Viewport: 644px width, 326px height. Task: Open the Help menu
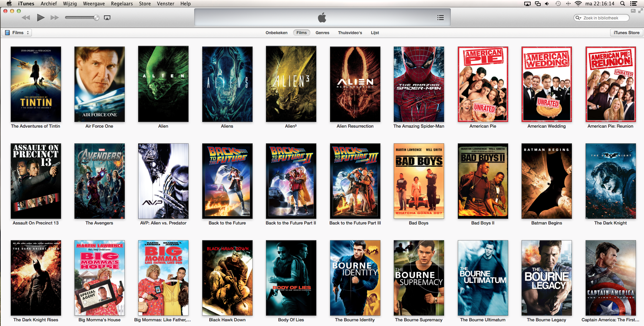pos(185,4)
